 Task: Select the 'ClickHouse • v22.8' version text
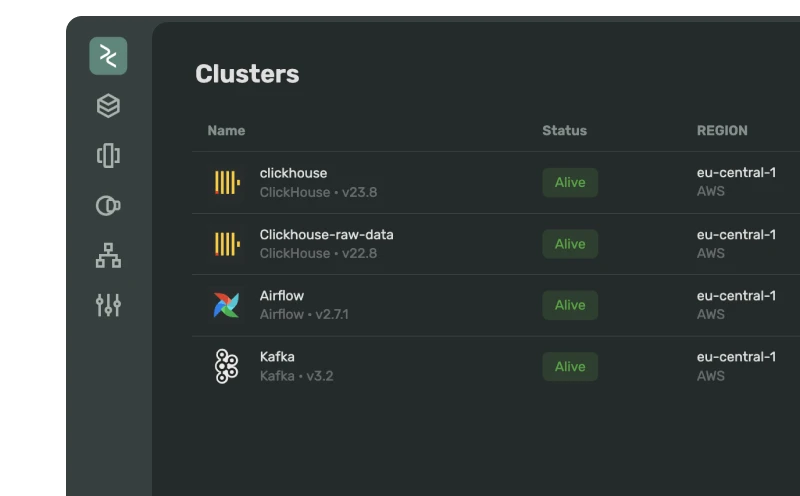tap(318, 254)
